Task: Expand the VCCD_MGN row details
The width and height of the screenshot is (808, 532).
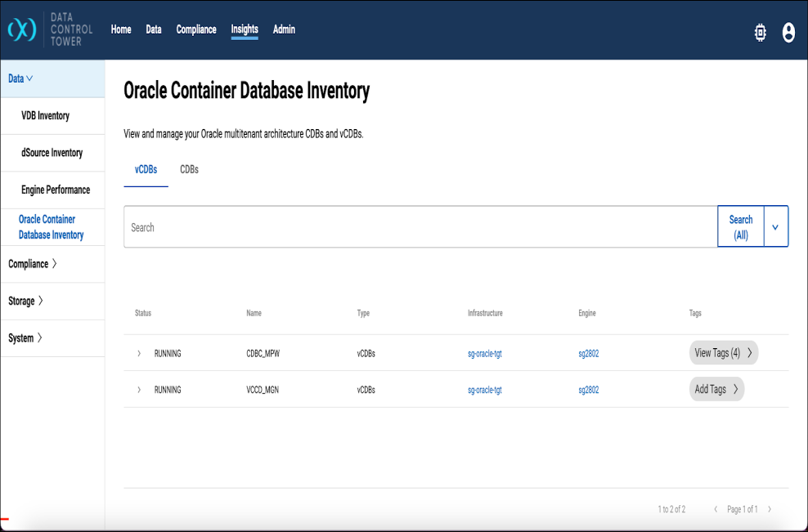Action: pos(139,390)
